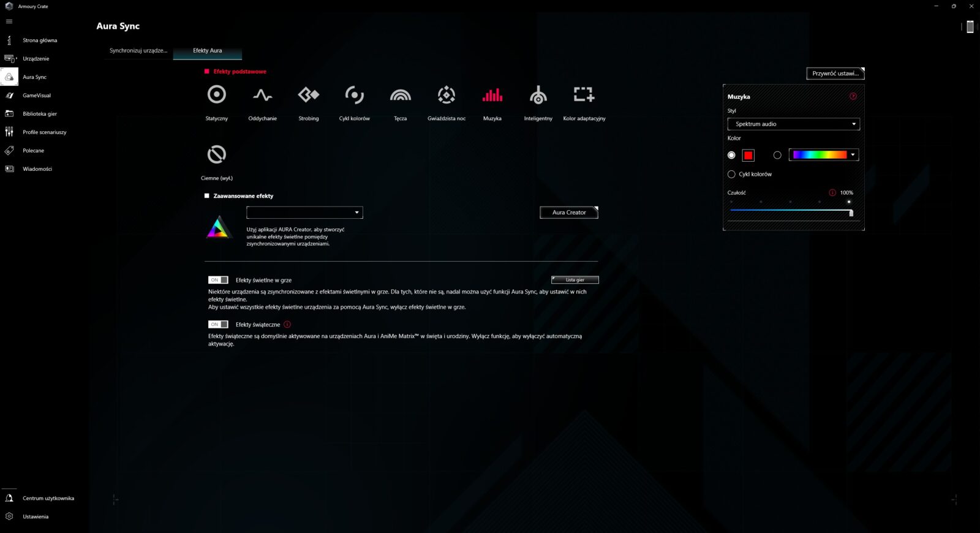Choose the Inteligentny effect icon
The image size is (980, 533).
[x=538, y=95]
